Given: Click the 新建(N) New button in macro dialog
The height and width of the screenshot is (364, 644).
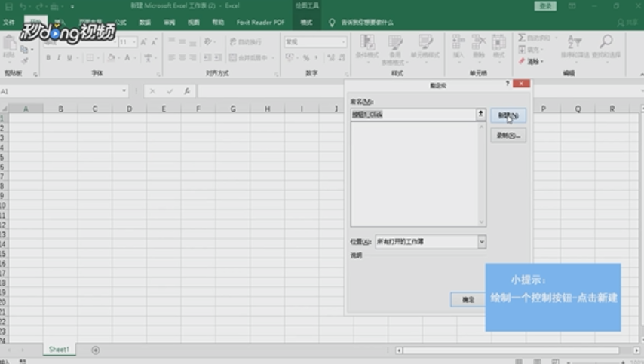Looking at the screenshot, I should tap(508, 115).
